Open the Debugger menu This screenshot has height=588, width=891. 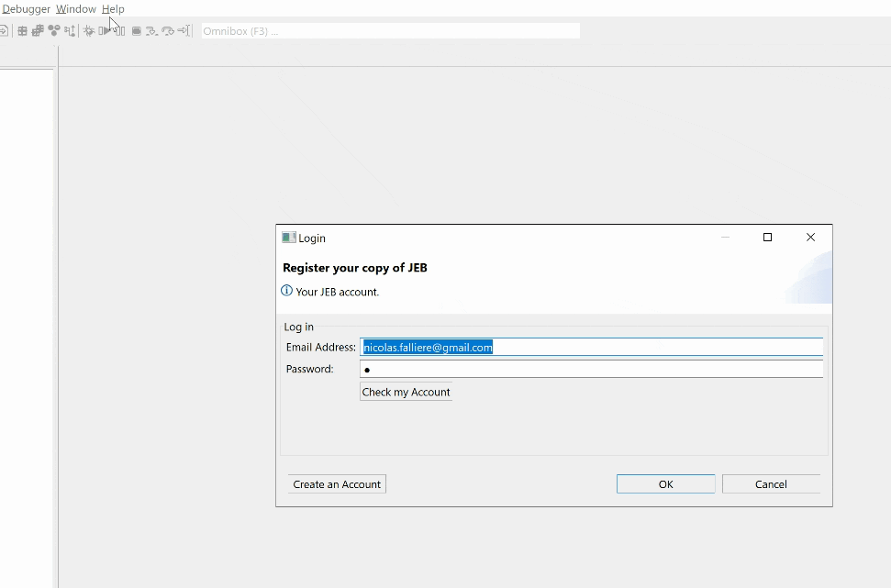[26, 9]
